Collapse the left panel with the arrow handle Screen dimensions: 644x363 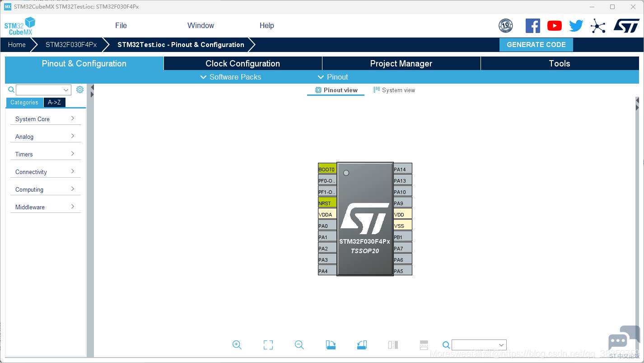pyautogui.click(x=92, y=87)
